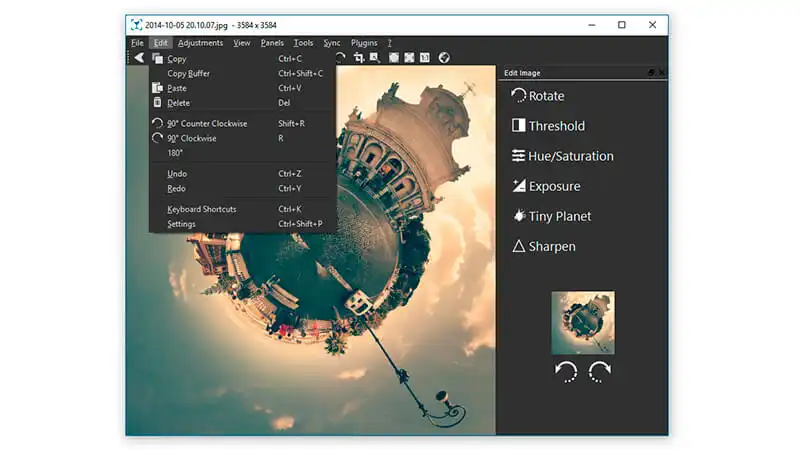The width and height of the screenshot is (800, 450).
Task: Click the file name in the window title bar
Action: point(186,25)
